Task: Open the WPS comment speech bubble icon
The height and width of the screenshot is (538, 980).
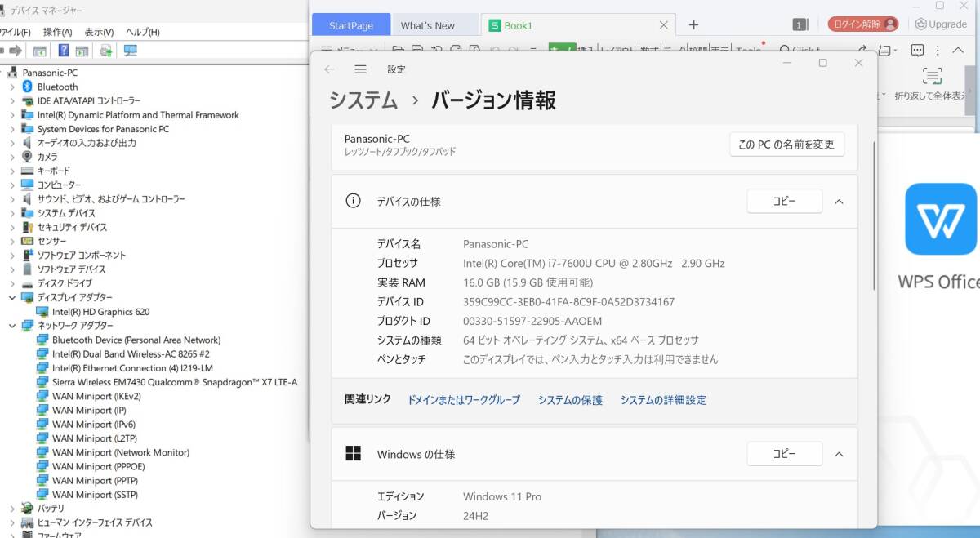Action: click(x=917, y=50)
